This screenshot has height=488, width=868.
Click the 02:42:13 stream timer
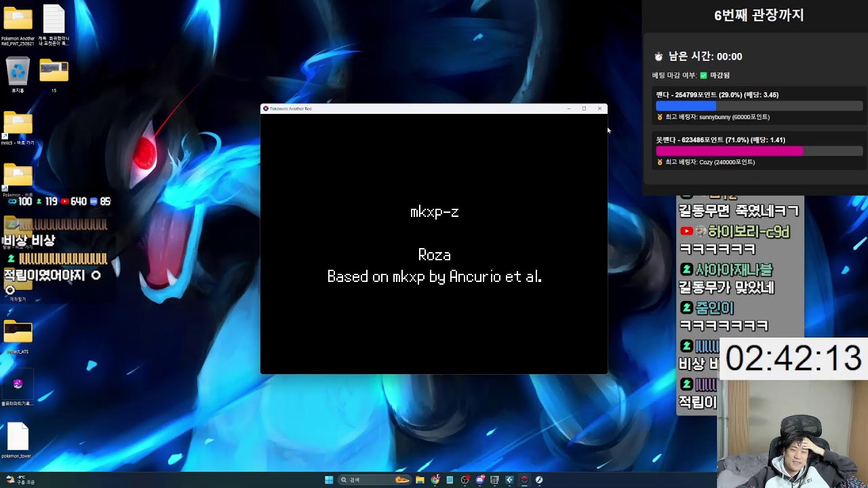[793, 358]
